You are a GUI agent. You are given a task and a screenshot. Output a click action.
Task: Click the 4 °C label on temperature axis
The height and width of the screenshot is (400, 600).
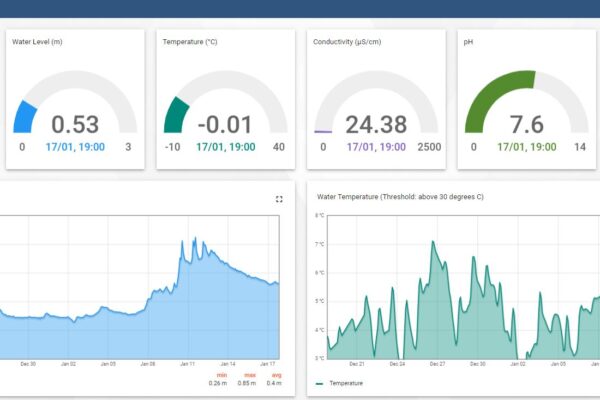(x=320, y=330)
